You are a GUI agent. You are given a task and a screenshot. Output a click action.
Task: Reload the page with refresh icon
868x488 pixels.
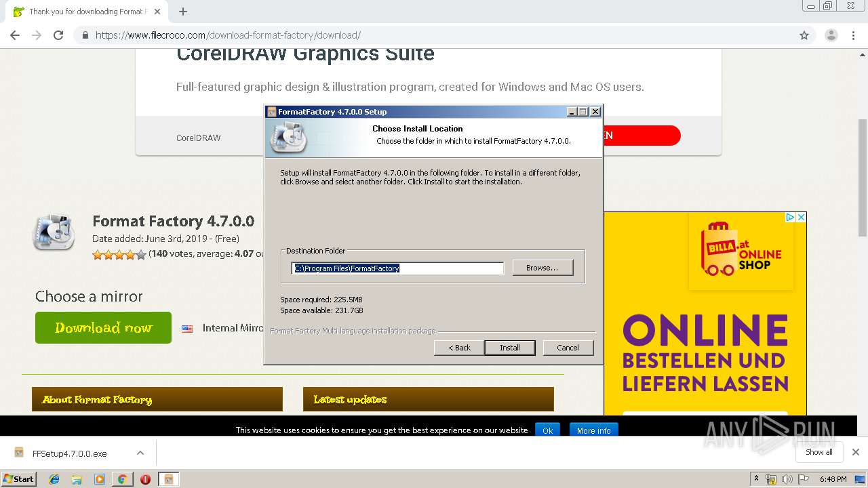click(58, 35)
